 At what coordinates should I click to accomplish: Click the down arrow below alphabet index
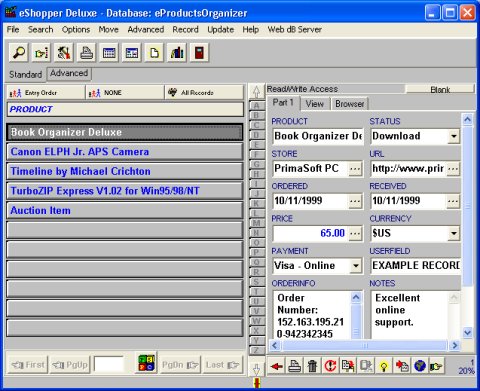(x=256, y=369)
